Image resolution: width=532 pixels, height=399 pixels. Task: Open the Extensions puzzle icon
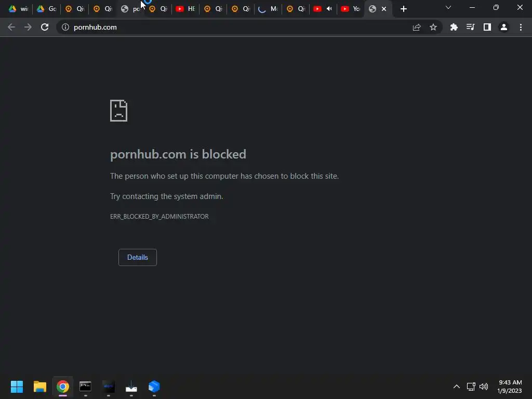[x=454, y=27]
